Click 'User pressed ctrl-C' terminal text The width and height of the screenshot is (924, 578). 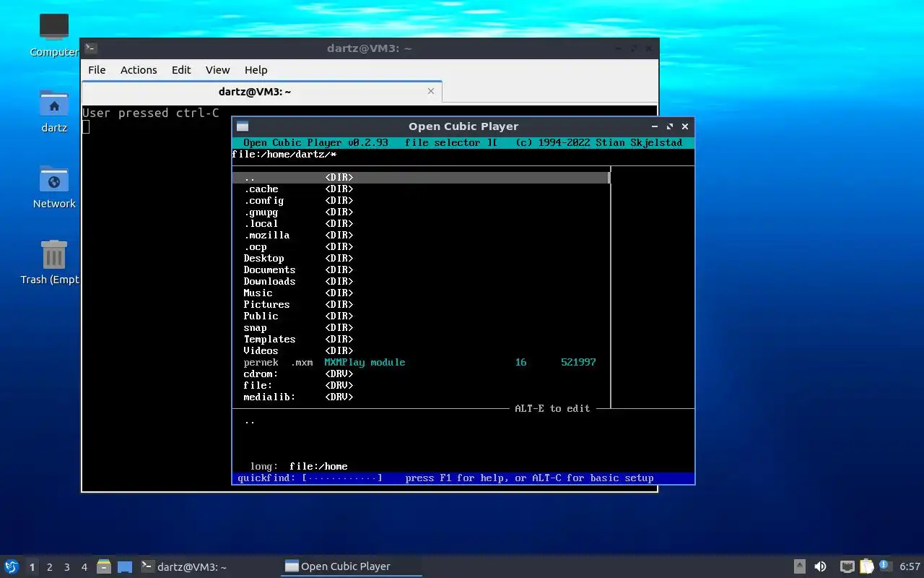pyautogui.click(x=150, y=113)
